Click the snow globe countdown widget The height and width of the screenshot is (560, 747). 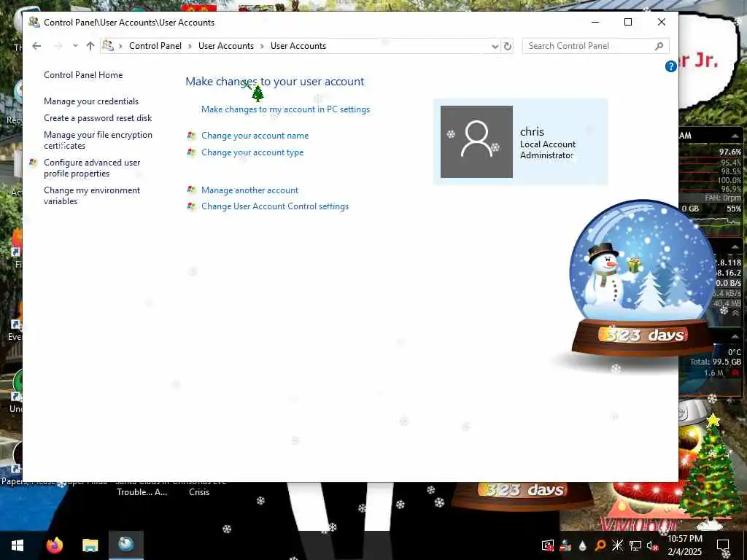[x=643, y=279]
